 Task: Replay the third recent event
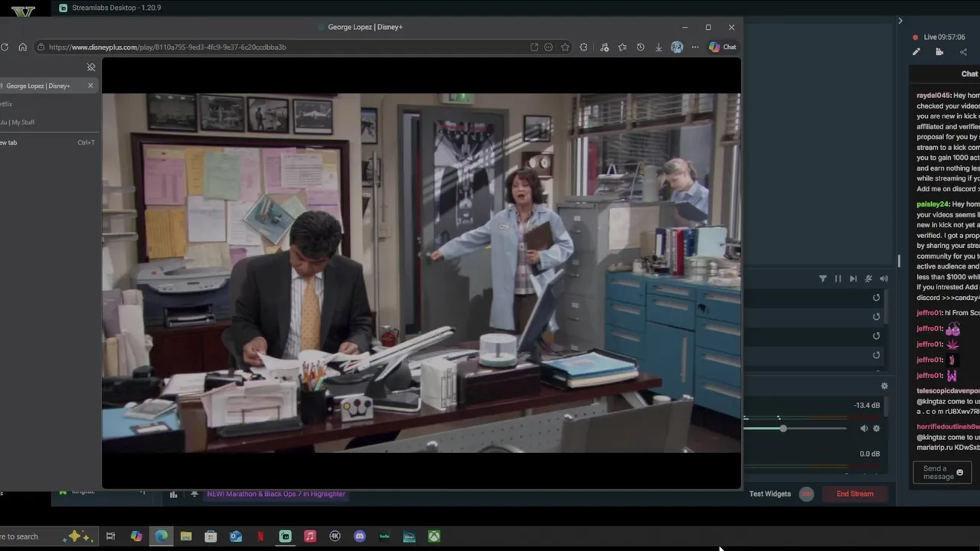tap(877, 336)
